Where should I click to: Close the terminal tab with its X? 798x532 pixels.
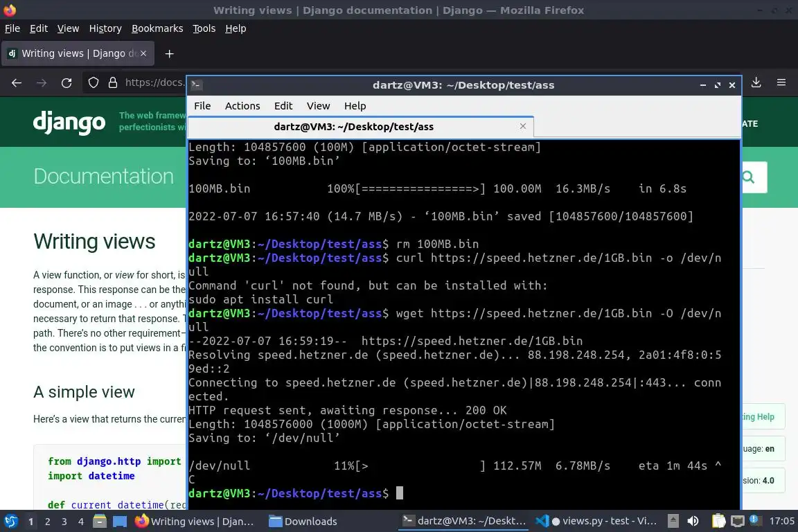(523, 126)
